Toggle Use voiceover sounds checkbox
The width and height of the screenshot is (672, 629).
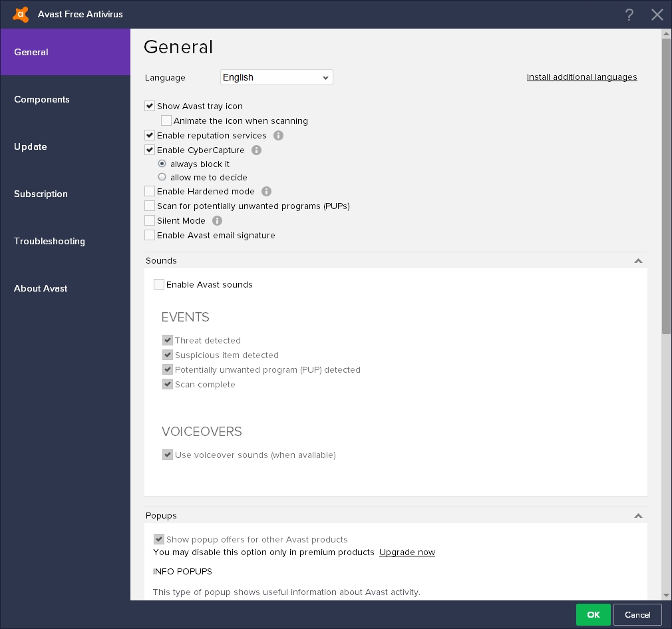[x=168, y=455]
